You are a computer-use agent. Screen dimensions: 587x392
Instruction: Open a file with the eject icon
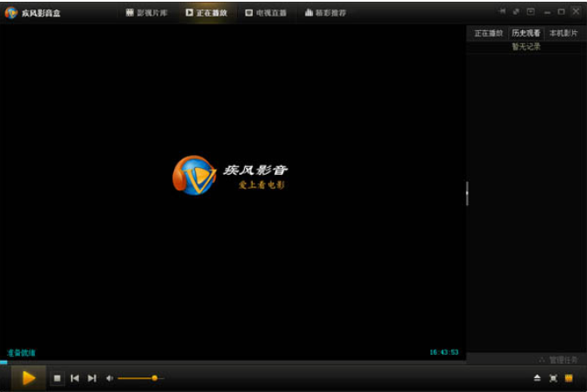pyautogui.click(x=537, y=378)
